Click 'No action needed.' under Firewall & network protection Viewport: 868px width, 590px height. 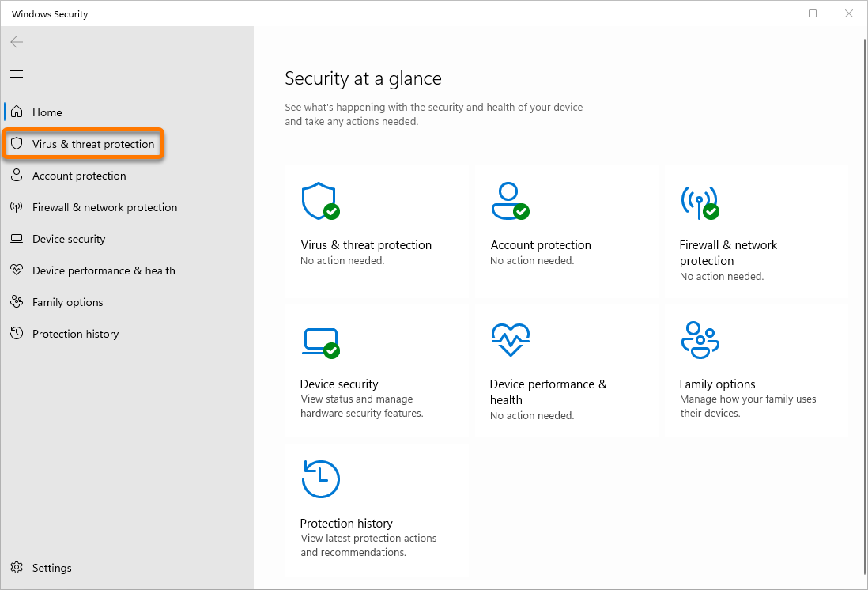click(721, 276)
